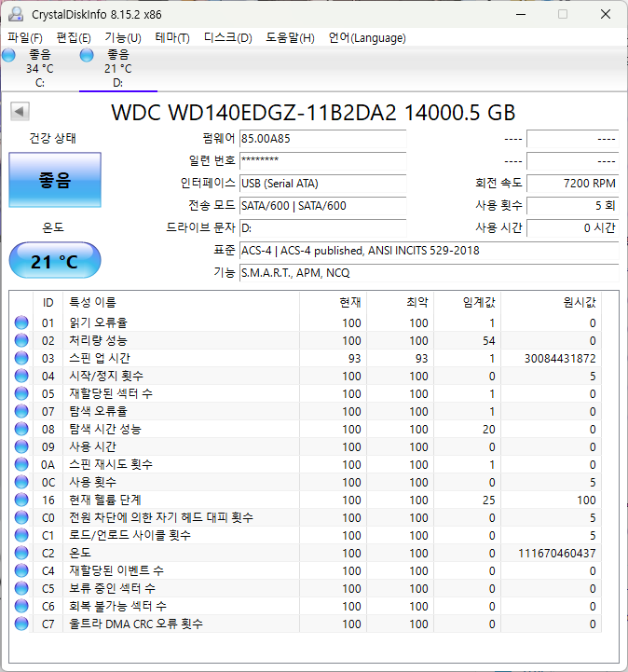Image resolution: width=628 pixels, height=672 pixels.
Task: Click status orb for attribute 01 읽기 오류율
Action: [21, 322]
